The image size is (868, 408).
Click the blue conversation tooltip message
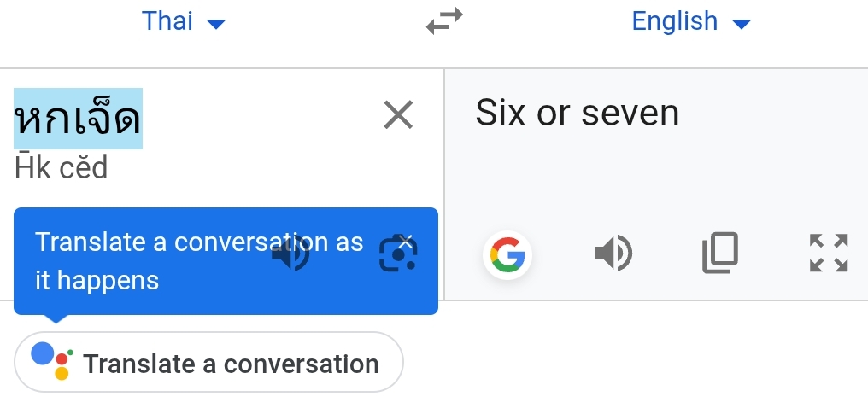154,260
